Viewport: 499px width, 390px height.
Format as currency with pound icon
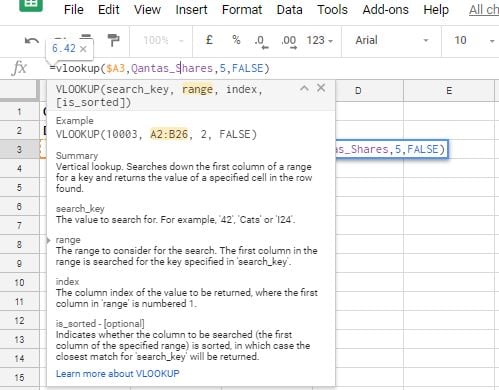[x=209, y=40]
